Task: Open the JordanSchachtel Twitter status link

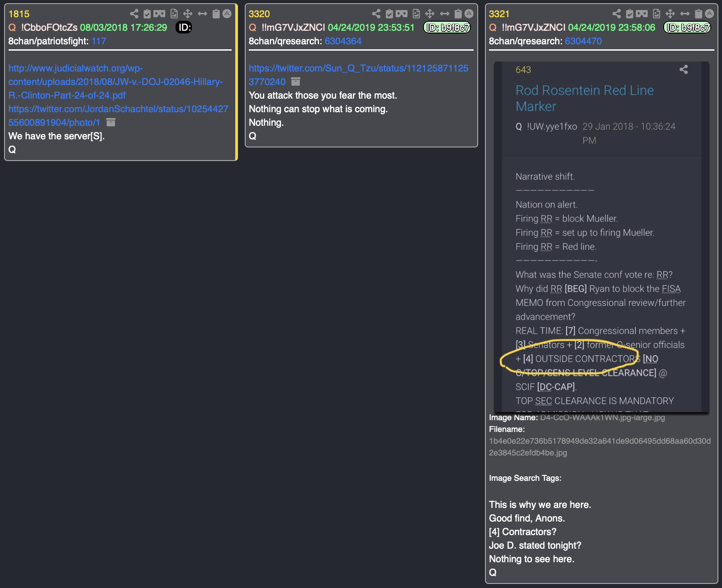Action: pyautogui.click(x=118, y=116)
